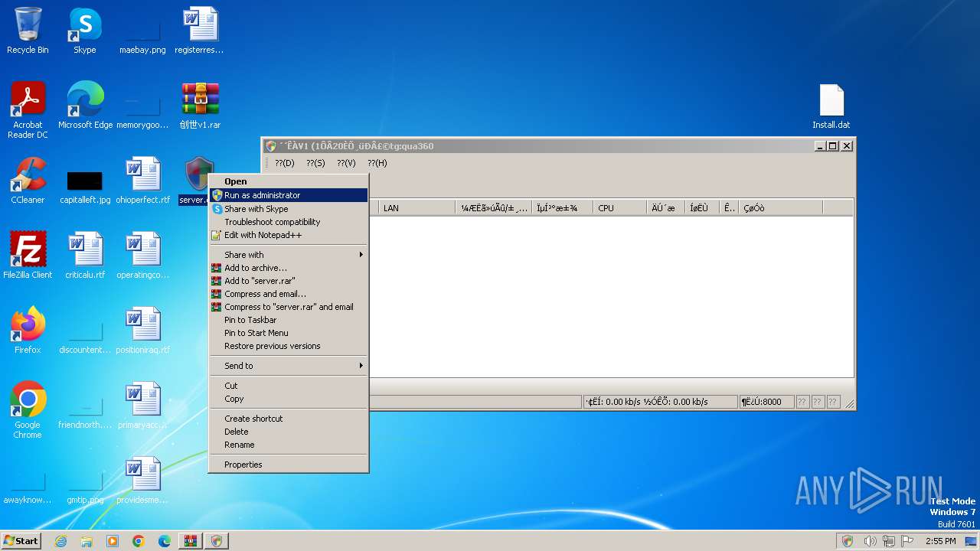Open media player taskbar icon
Image resolution: width=980 pixels, height=551 pixels.
113,541
